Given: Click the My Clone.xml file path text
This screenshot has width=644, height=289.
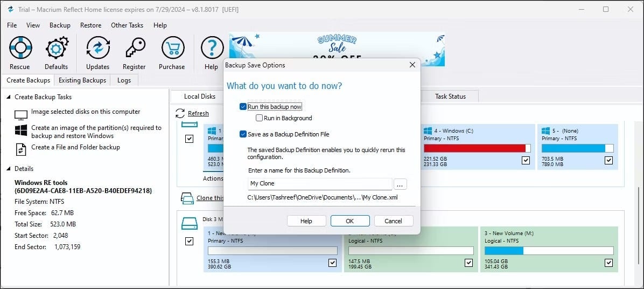Looking at the screenshot, I should click(x=323, y=197).
